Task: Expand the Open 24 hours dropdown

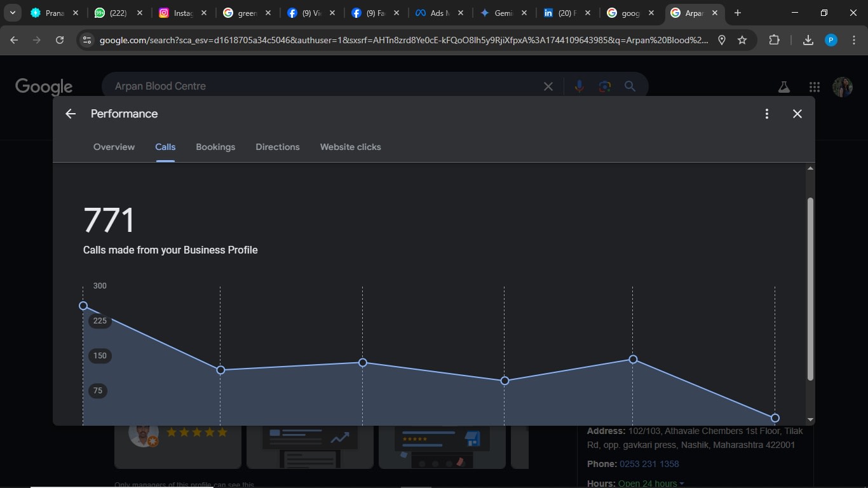Action: [x=682, y=484]
